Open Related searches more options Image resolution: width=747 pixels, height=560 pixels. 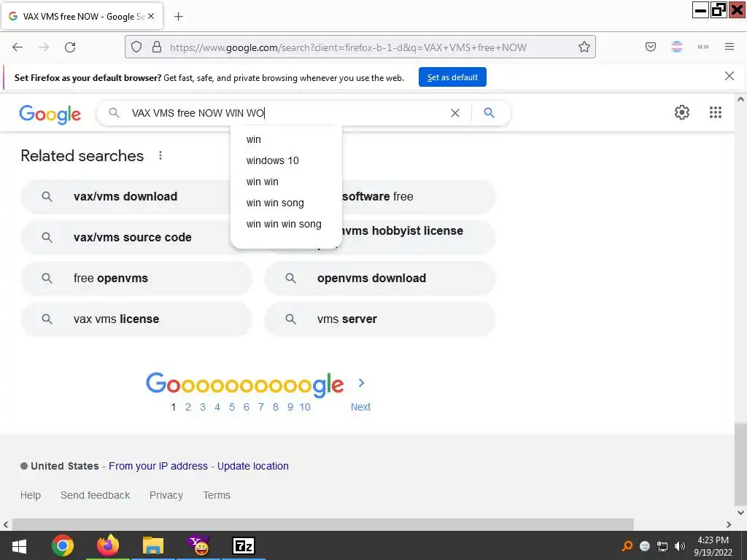click(160, 156)
